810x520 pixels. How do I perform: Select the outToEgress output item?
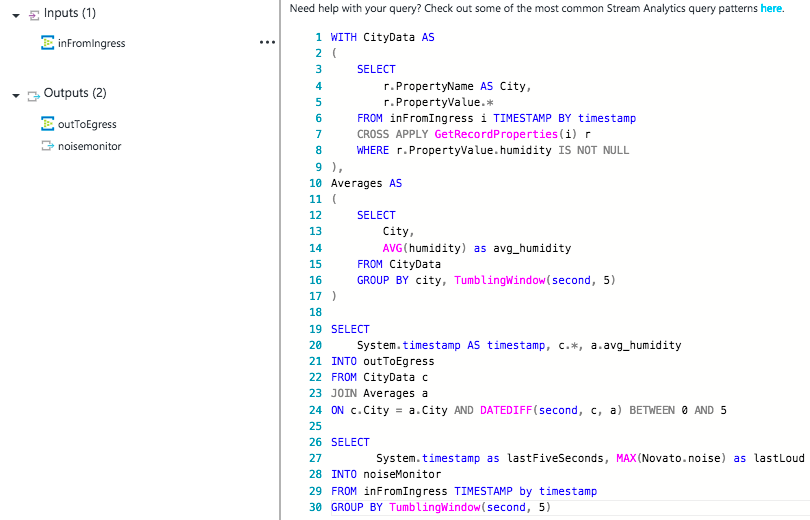87,124
